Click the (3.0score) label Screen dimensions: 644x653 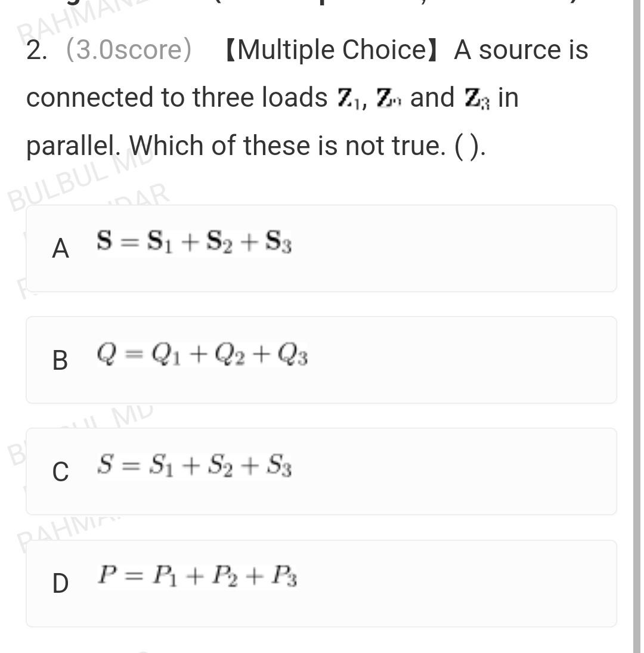point(131,50)
